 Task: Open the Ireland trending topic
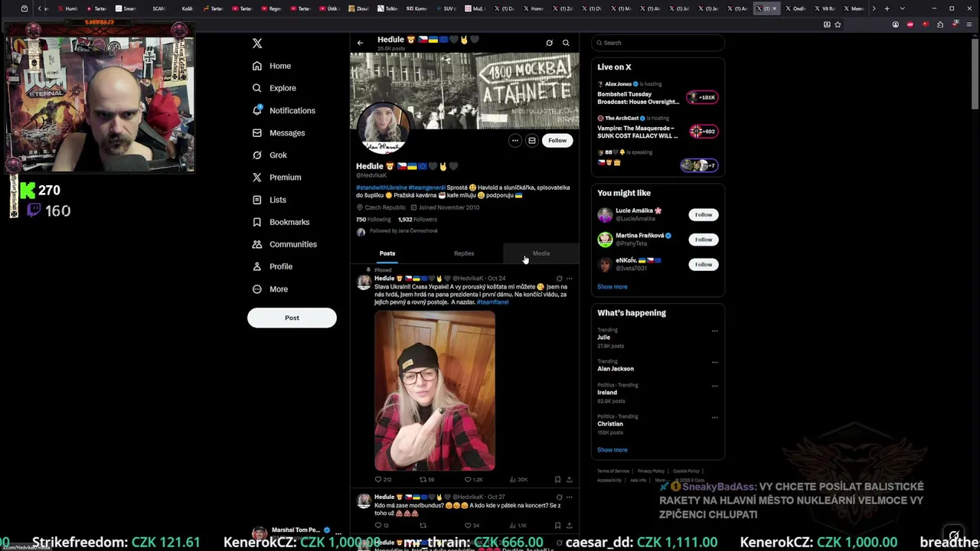(607, 393)
